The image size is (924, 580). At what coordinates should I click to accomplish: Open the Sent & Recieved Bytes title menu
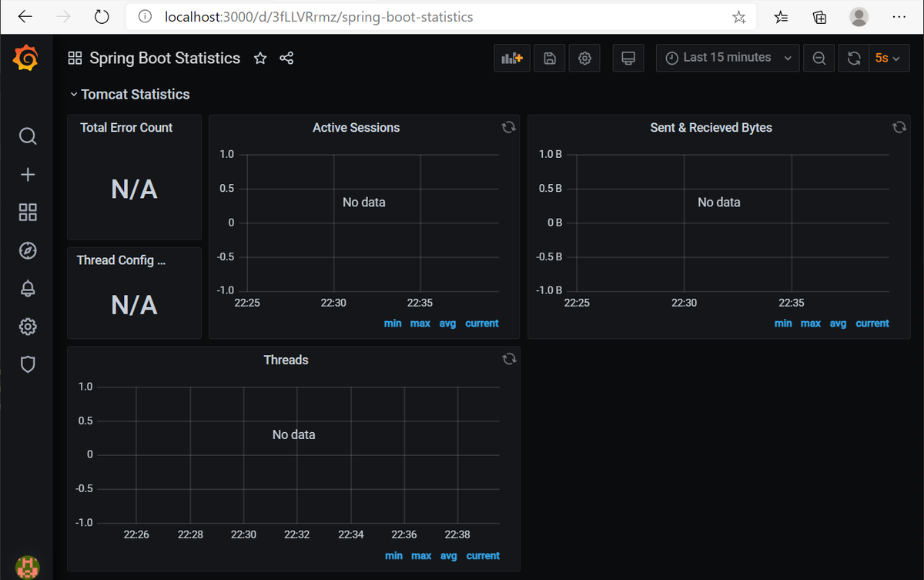[711, 128]
